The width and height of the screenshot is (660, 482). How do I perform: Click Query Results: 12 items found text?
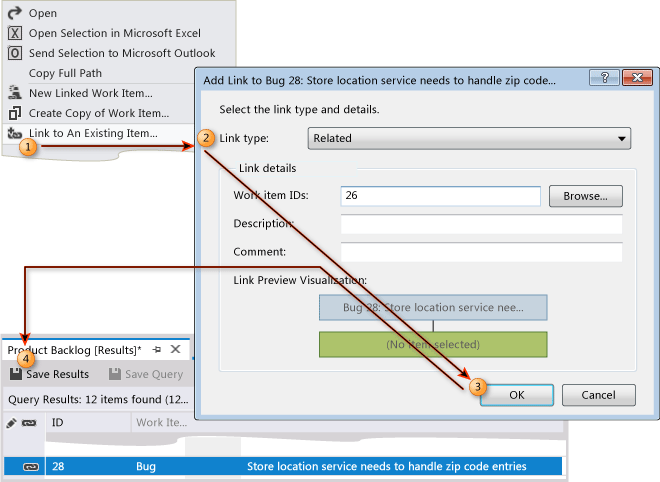pos(98,399)
